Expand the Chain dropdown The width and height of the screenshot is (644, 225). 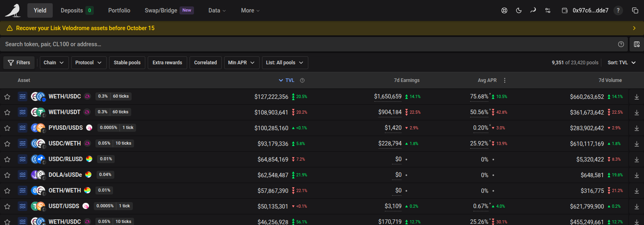pos(54,63)
